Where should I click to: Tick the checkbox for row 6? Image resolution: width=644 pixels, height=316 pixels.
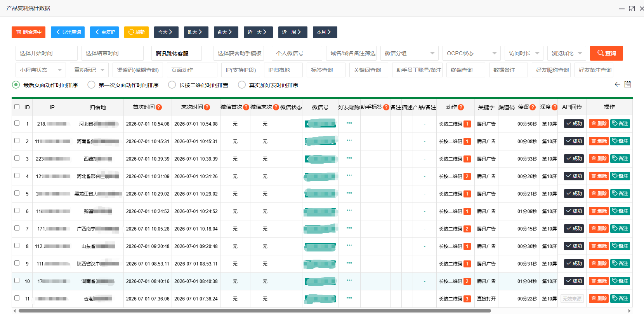click(17, 210)
